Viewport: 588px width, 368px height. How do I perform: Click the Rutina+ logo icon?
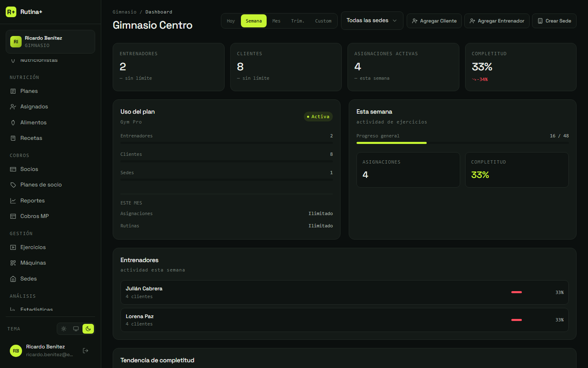[11, 12]
